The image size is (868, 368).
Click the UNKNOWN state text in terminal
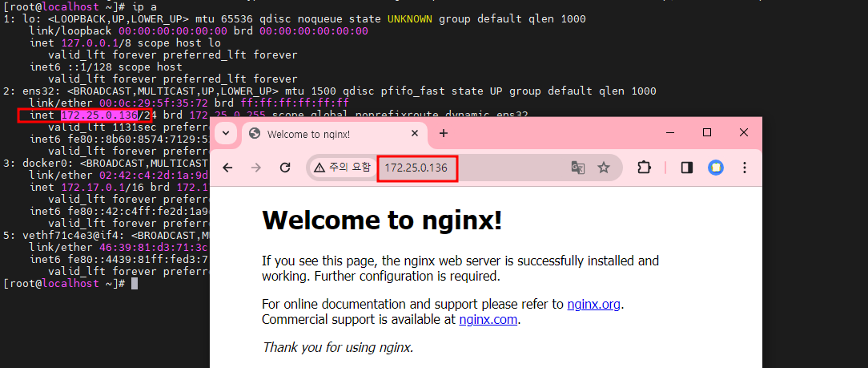click(410, 19)
